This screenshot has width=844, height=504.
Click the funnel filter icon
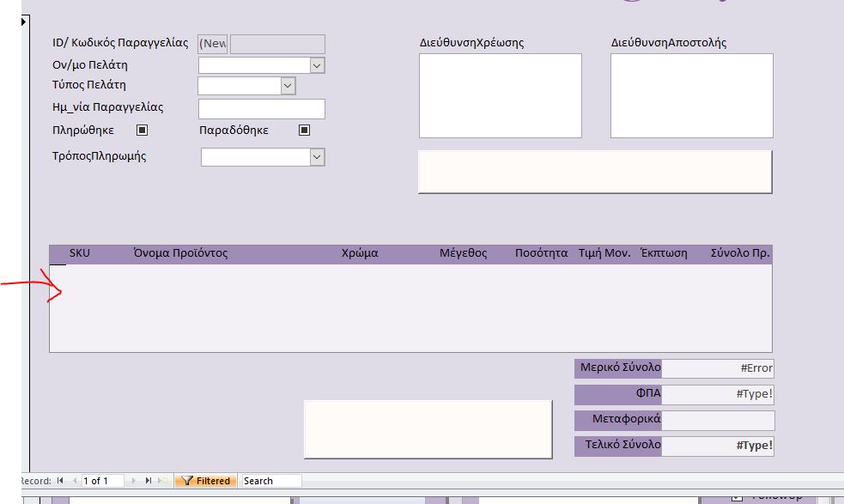188,480
